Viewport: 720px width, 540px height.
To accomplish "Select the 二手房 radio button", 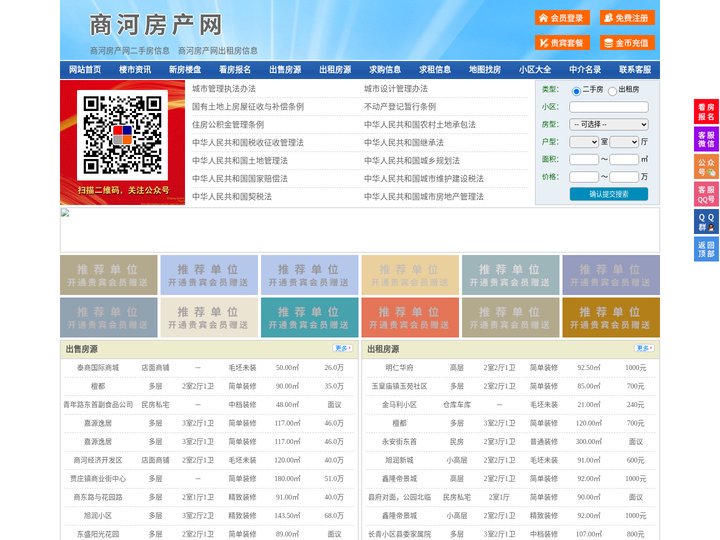I will pyautogui.click(x=576, y=91).
